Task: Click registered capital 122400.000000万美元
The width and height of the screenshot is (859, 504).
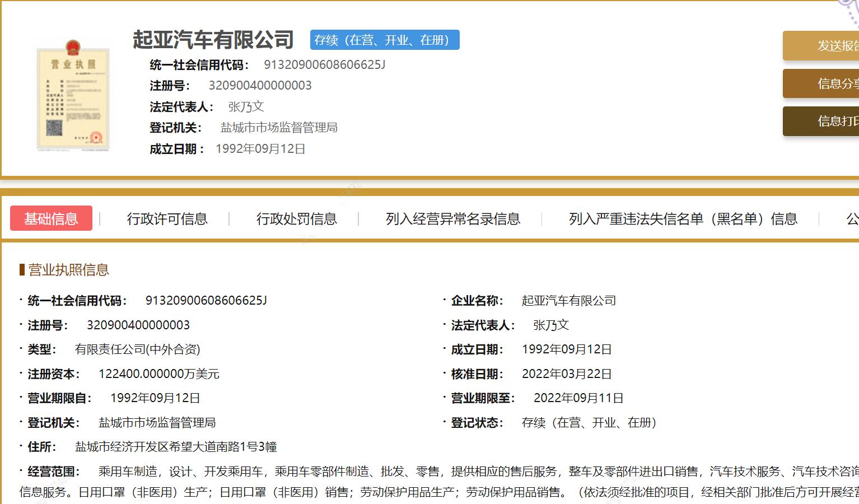Action: click(159, 374)
